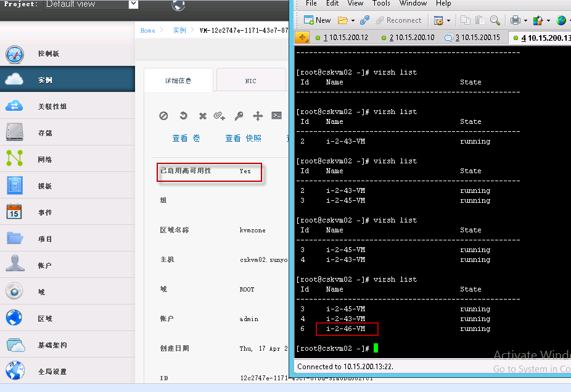The height and width of the screenshot is (392, 571).
Task: Open the Help menu in the terminal
Action: tap(443, 3)
